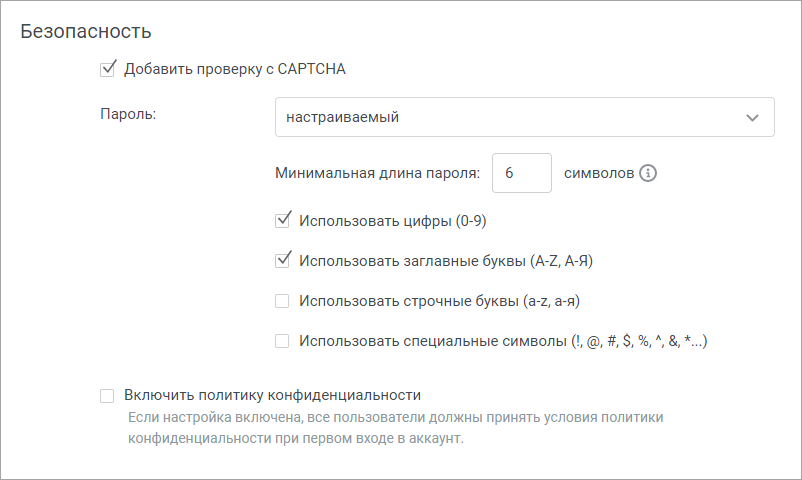Click the Добавить проверку с CAPTCHA label text

(235, 69)
